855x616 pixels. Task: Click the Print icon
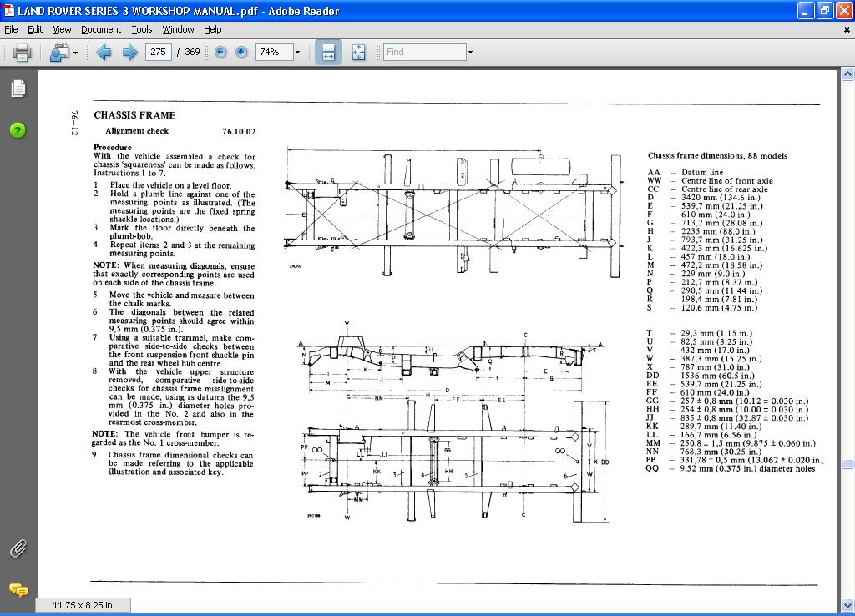click(x=22, y=53)
